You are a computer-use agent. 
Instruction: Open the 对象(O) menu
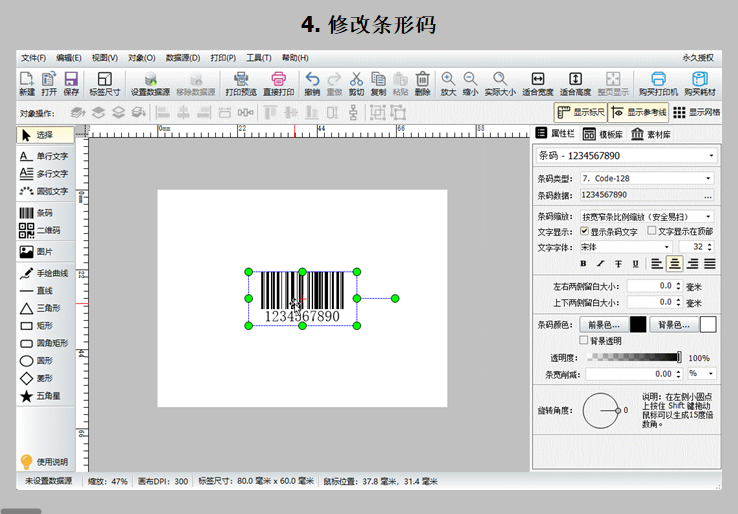coord(142,58)
